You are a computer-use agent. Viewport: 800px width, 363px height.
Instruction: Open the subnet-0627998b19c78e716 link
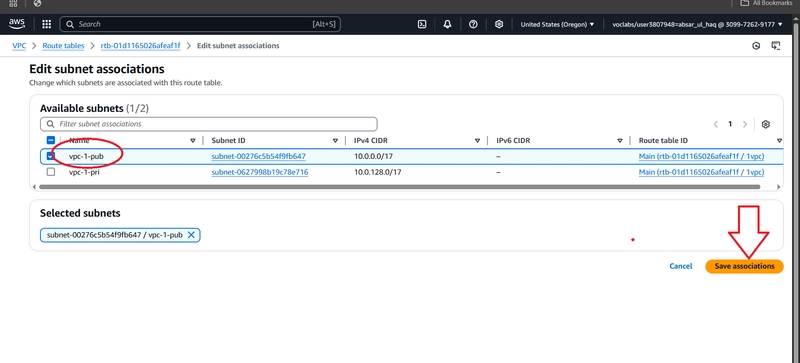tap(260, 172)
